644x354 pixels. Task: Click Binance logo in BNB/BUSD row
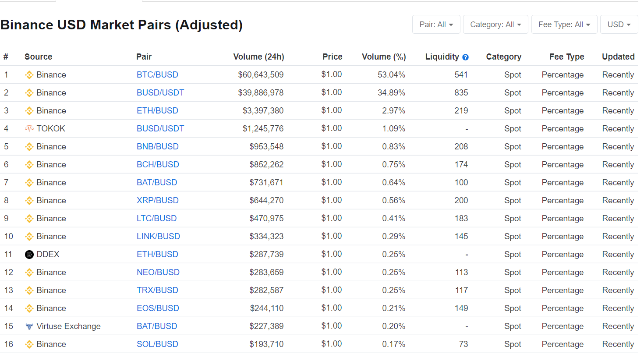29,147
